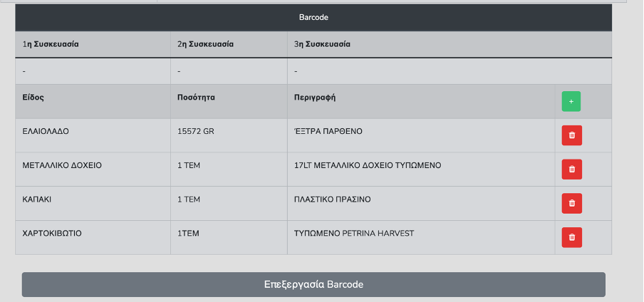The image size is (644, 302).
Task: Click the Επεξεργασία Barcode button
Action: click(313, 284)
